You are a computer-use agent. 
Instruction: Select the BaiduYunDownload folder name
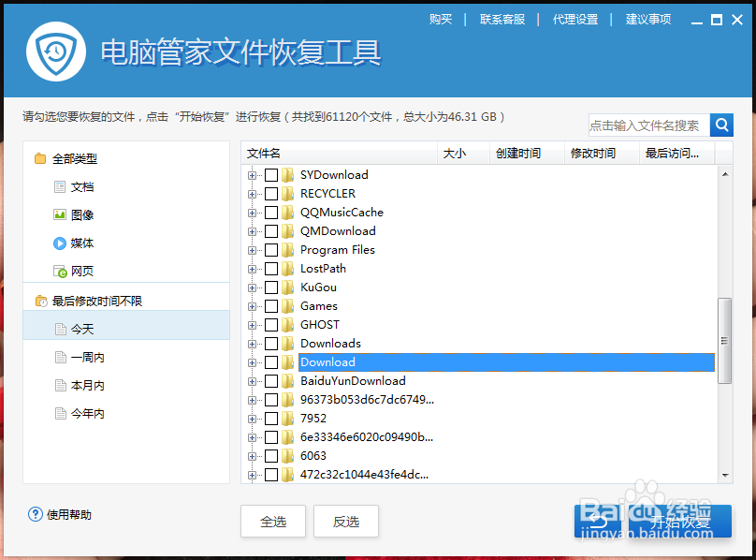coord(353,381)
